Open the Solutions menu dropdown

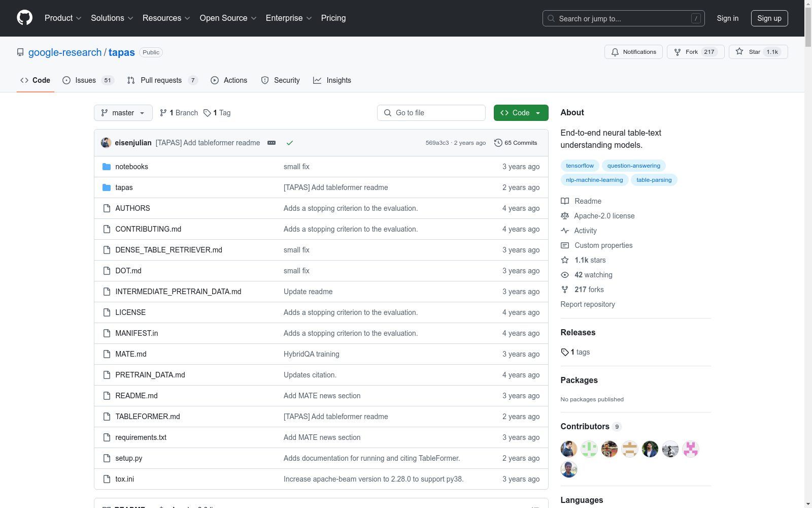pyautogui.click(x=112, y=18)
